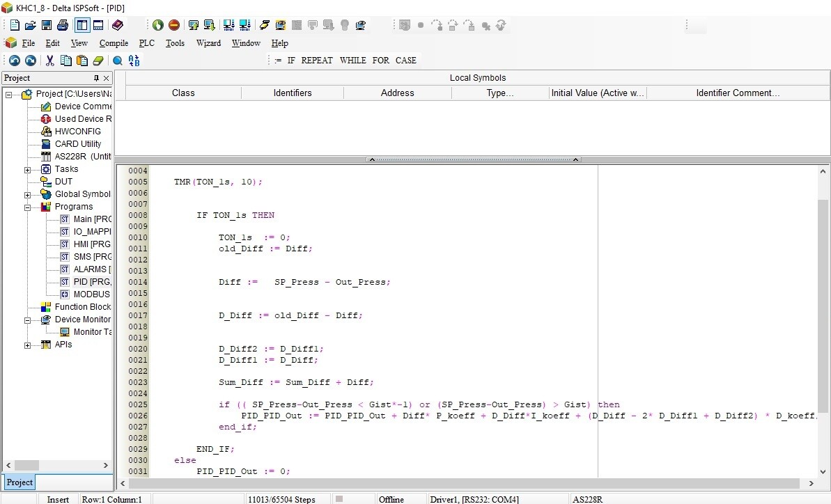Click the Save file toolbar icon
The height and width of the screenshot is (504, 831).
[x=46, y=25]
